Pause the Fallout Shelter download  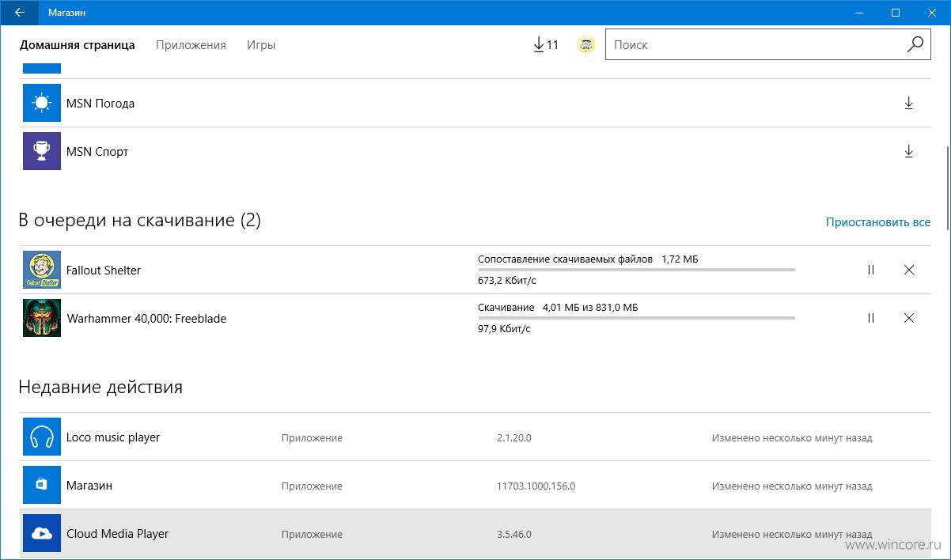[871, 270]
